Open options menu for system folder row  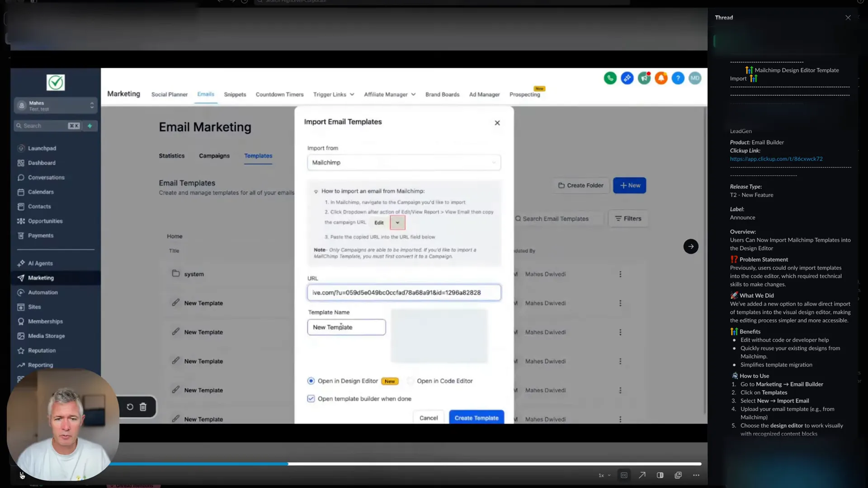pyautogui.click(x=620, y=274)
